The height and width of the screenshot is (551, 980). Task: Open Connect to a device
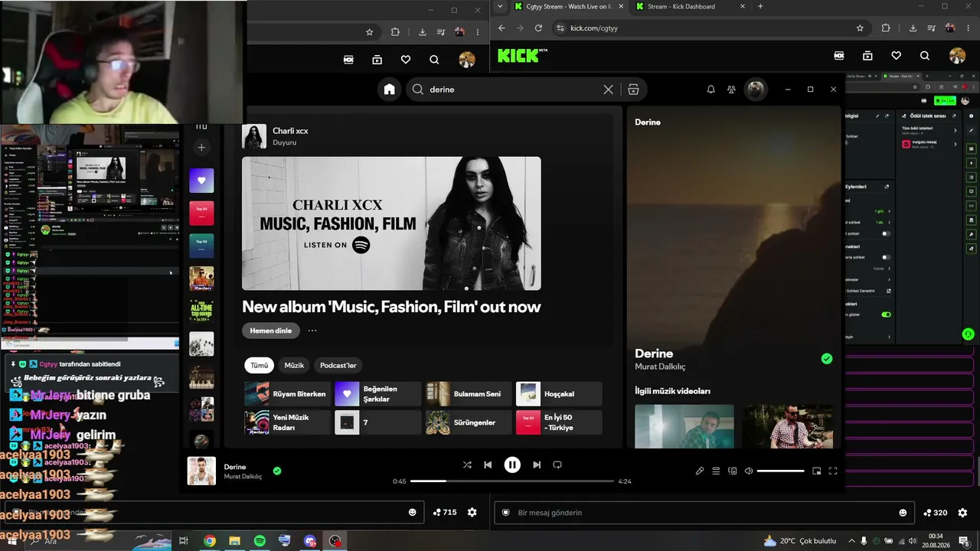(733, 471)
